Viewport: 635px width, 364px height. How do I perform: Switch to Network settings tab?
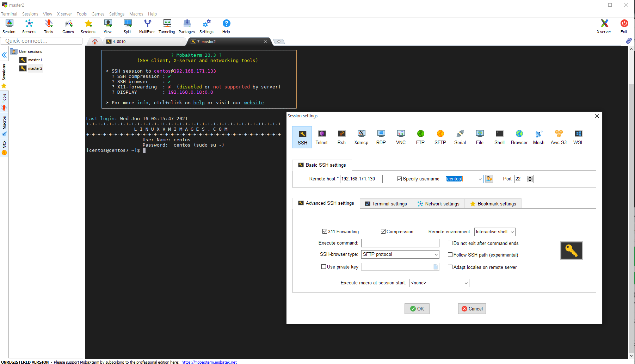(438, 204)
